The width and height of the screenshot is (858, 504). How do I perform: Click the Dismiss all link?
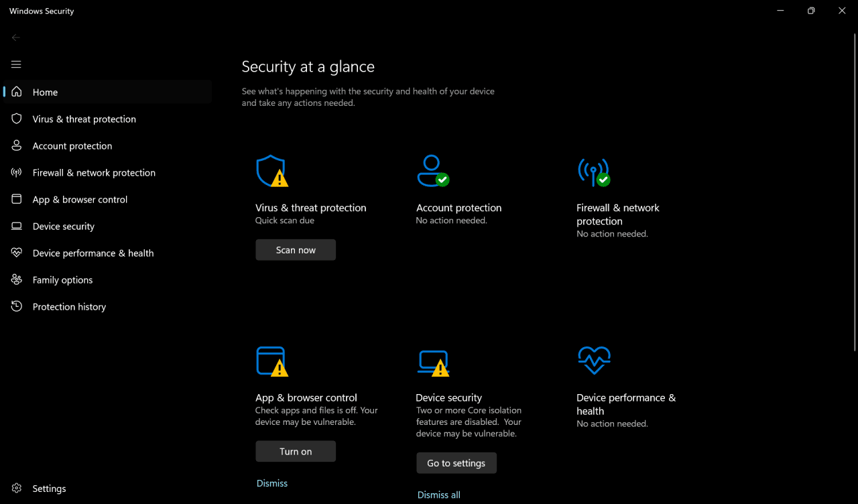[x=439, y=495]
